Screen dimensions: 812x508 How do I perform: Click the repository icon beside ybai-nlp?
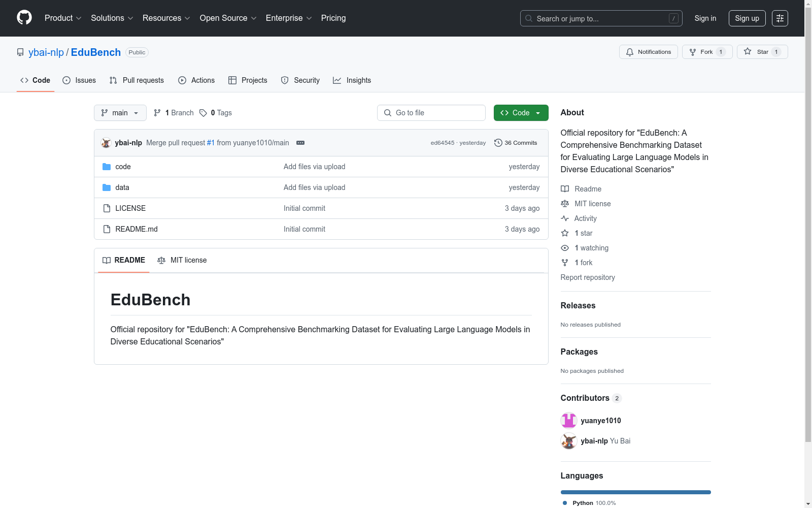pos(20,52)
